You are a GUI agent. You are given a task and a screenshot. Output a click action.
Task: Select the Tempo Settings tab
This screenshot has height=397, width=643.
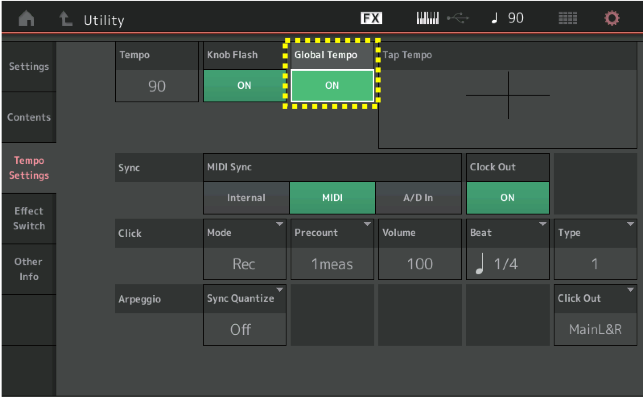pyautogui.click(x=29, y=168)
